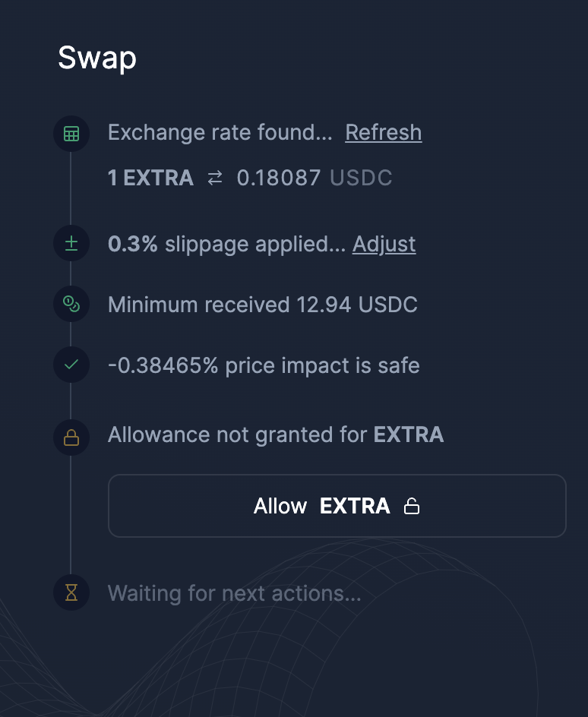This screenshot has width=588, height=717.
Task: Allow EXTRA token spending
Action: pyautogui.click(x=337, y=506)
